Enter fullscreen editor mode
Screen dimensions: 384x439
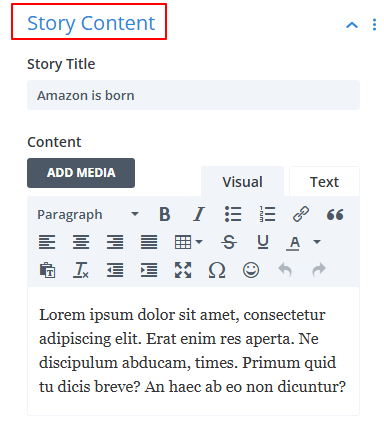(x=183, y=270)
